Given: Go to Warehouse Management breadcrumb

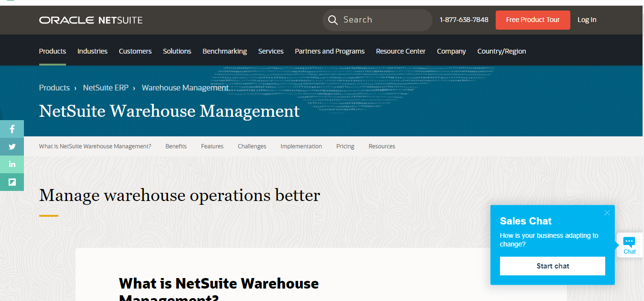Looking at the screenshot, I should click(185, 88).
